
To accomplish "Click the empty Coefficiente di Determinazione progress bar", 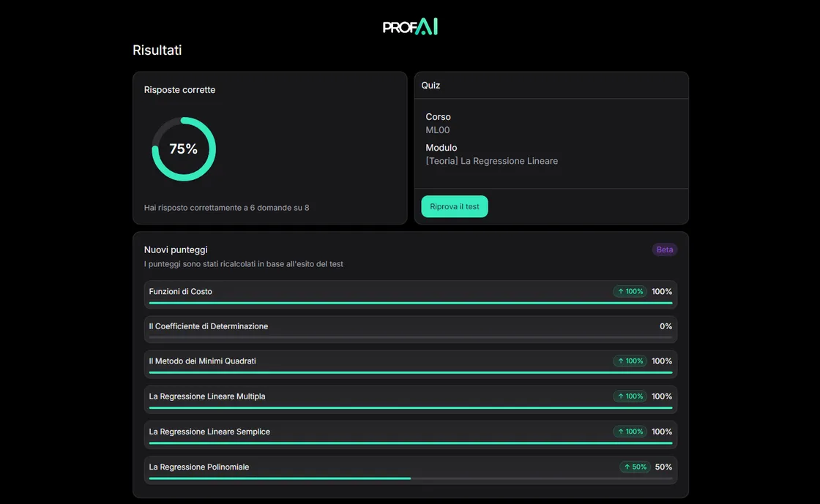I will 410,337.
